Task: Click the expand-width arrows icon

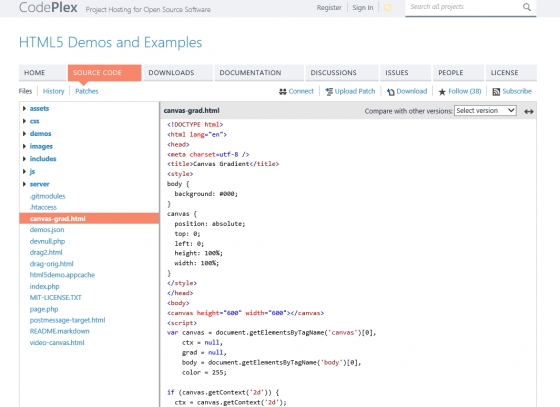Action: [529, 112]
